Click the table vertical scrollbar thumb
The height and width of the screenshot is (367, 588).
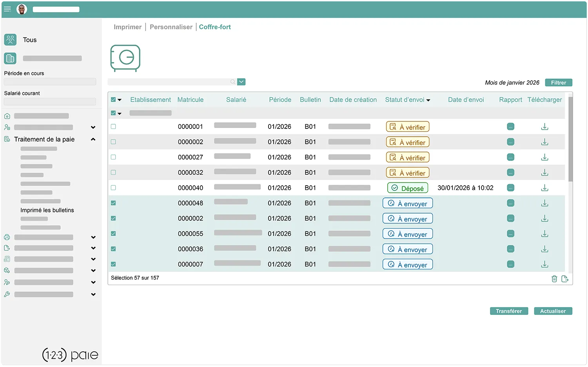570,139
